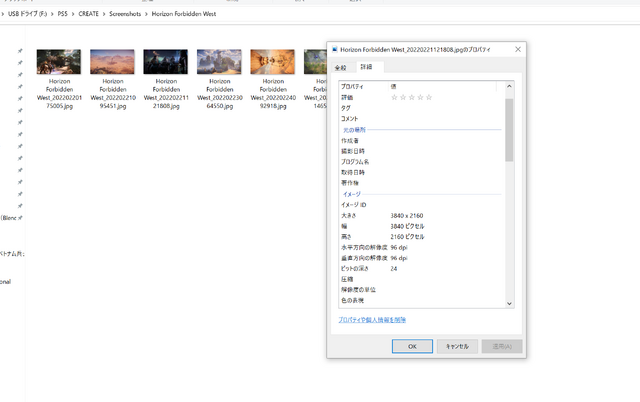Click the イメージ group header
Viewport: 640px width, 402px height.
pos(352,194)
